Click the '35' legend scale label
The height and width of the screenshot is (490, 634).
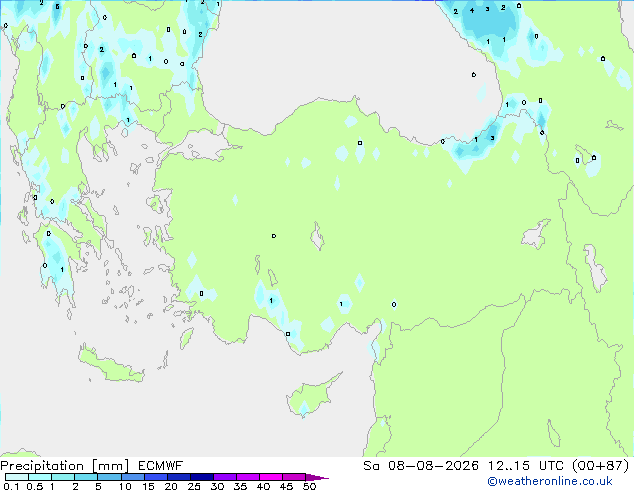[x=240, y=486]
